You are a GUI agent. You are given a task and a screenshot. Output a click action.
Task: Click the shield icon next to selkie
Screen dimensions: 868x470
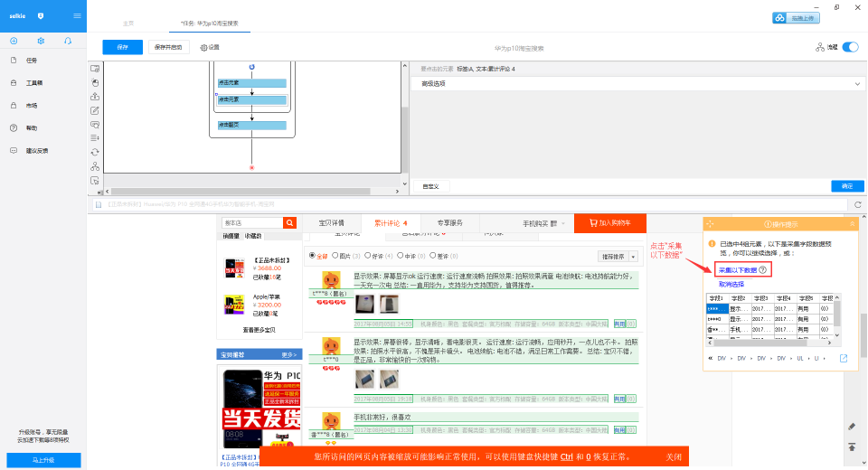point(41,16)
